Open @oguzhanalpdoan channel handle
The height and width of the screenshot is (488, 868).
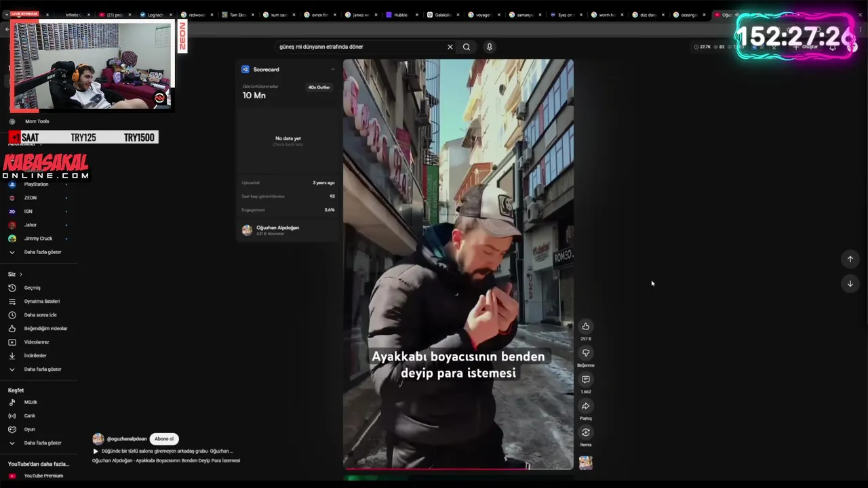127,439
